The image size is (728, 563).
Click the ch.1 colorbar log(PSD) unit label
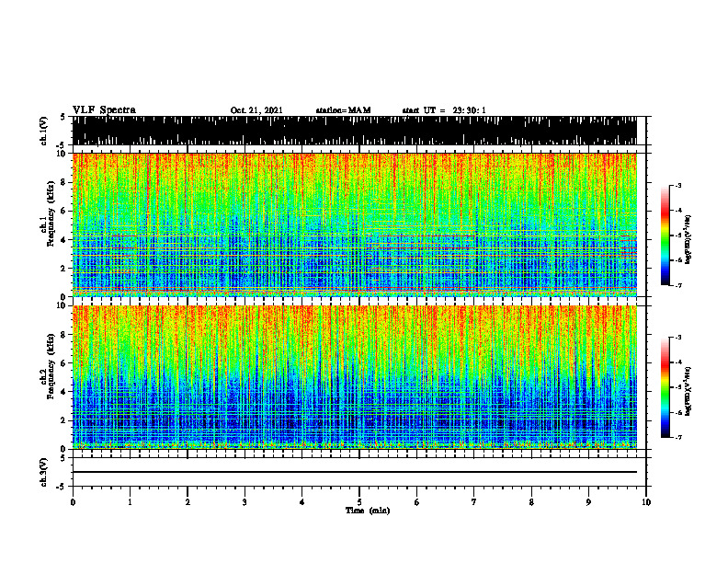[688, 239]
